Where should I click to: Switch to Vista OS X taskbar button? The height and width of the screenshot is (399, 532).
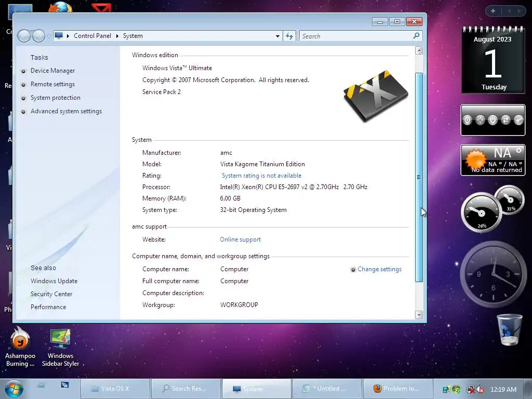115,389
